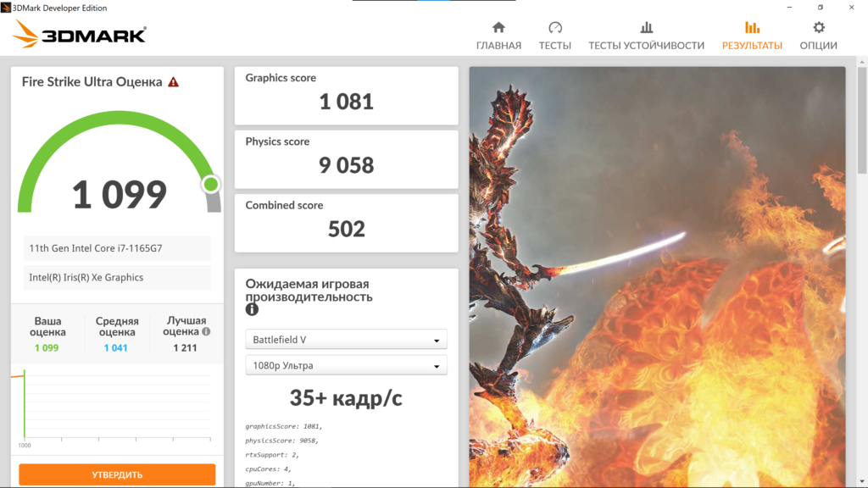Open the ОПЦИИ tab label
Screen dimensions: 868x488
tap(819, 46)
